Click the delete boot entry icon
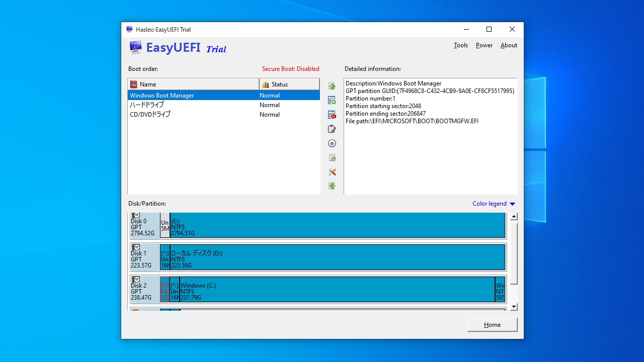Screen dimensions: 644x362 pyautogui.click(x=332, y=115)
